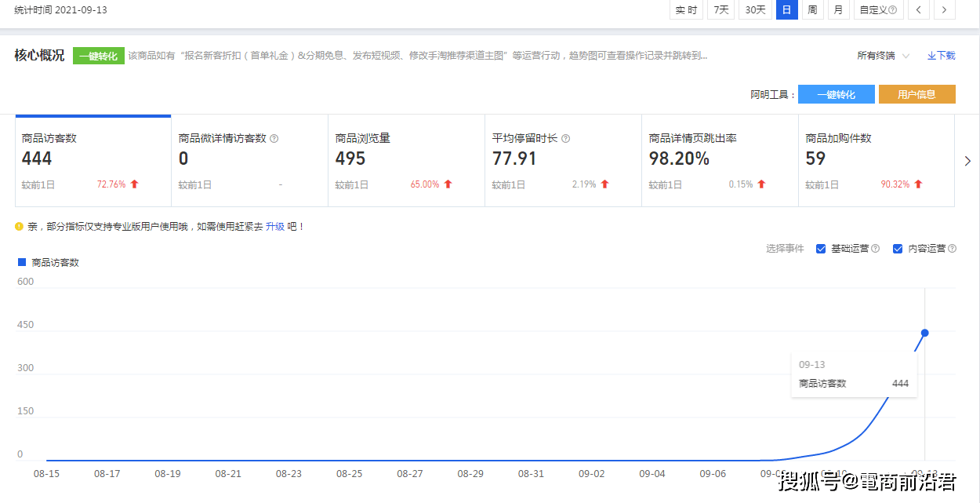Open the 自定义 date range picker
The image size is (980, 503).
[878, 9]
